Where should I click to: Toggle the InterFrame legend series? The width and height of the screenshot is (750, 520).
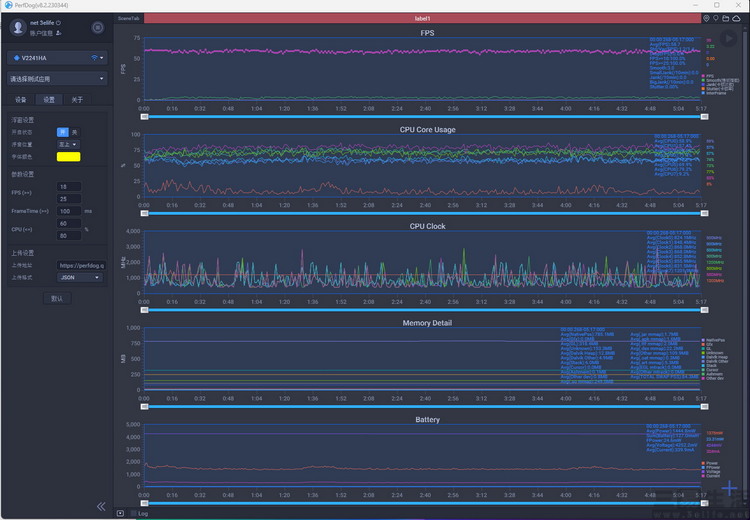pyautogui.click(x=714, y=93)
